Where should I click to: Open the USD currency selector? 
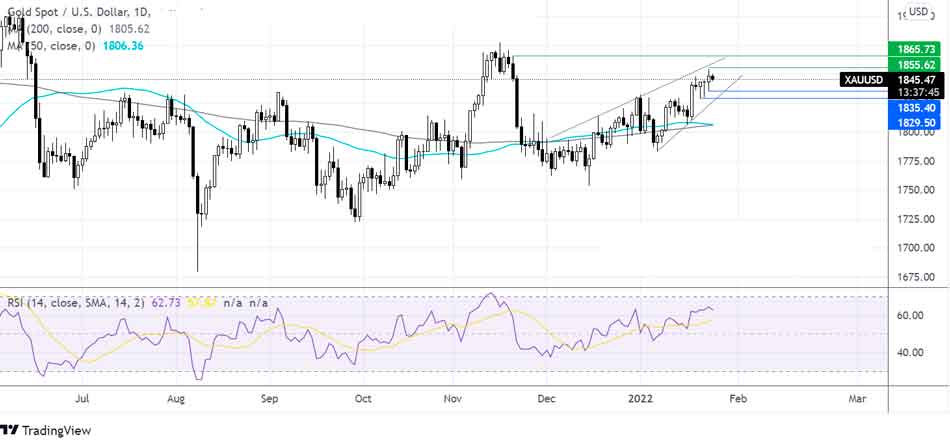click(917, 12)
